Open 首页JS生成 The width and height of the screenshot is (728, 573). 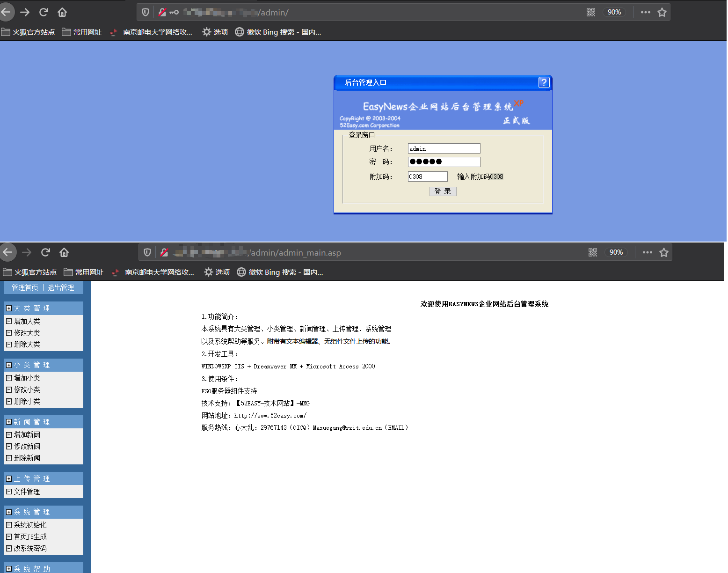point(30,536)
